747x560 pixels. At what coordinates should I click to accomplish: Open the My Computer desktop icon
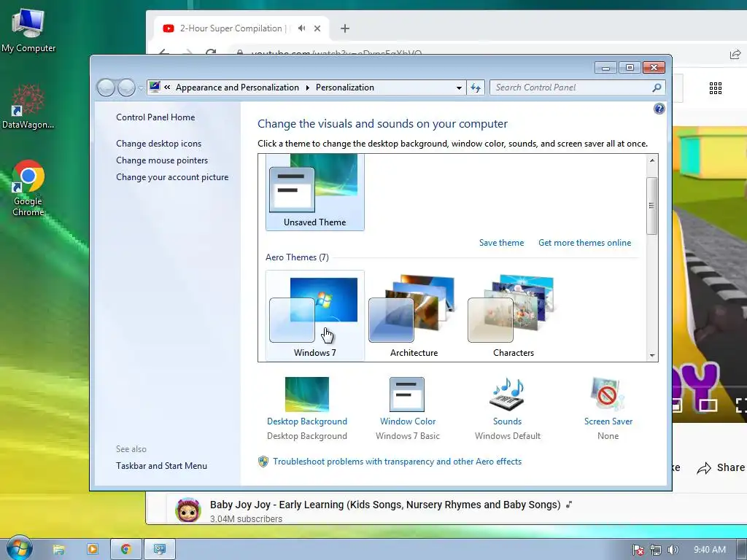point(28,31)
